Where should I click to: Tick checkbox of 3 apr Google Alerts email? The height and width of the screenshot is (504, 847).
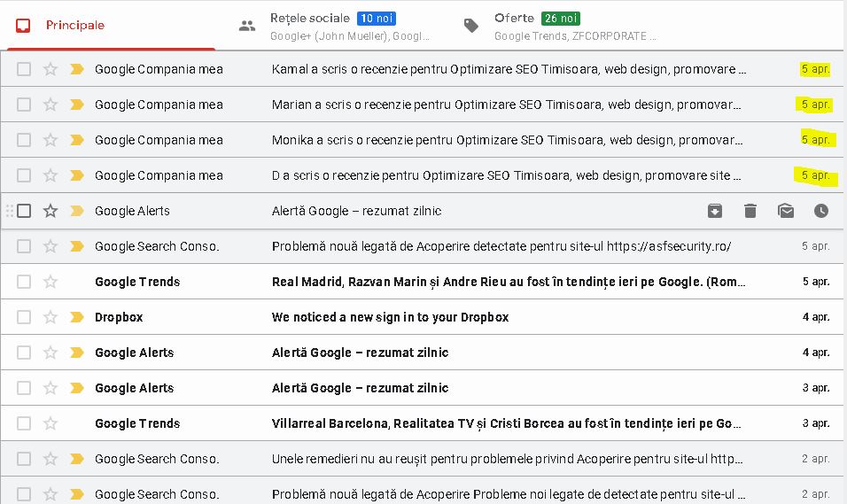(x=24, y=388)
